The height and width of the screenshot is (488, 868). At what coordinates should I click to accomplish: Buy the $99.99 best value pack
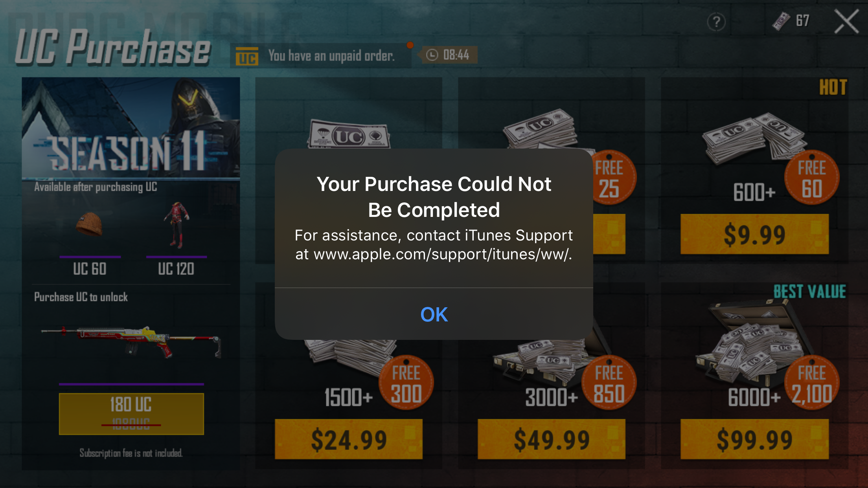(754, 439)
